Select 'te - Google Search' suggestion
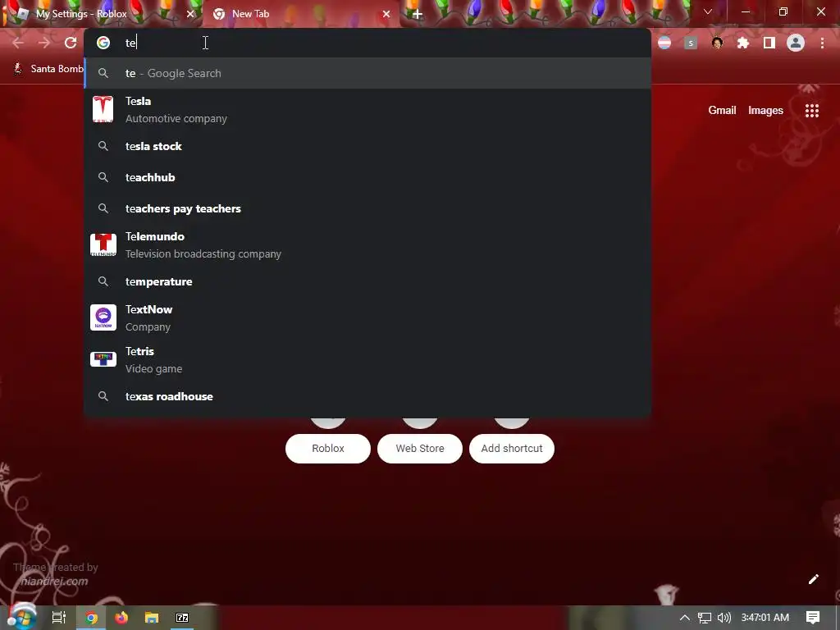This screenshot has width=840, height=630. [367, 73]
